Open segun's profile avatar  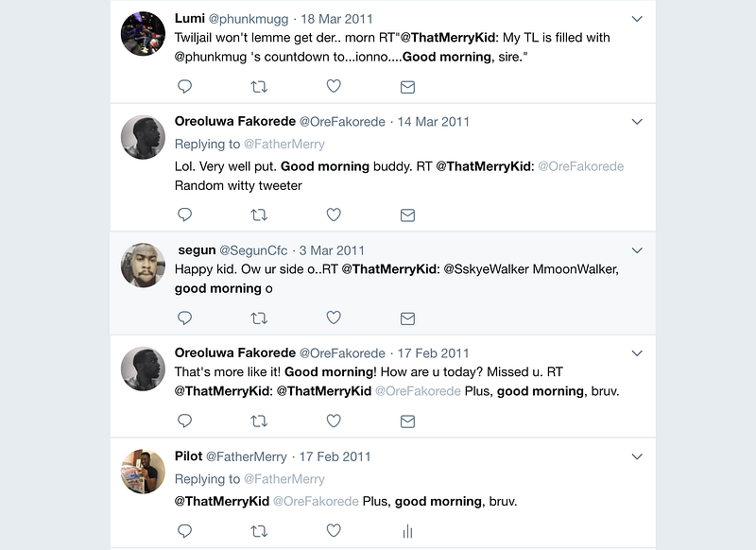click(144, 266)
